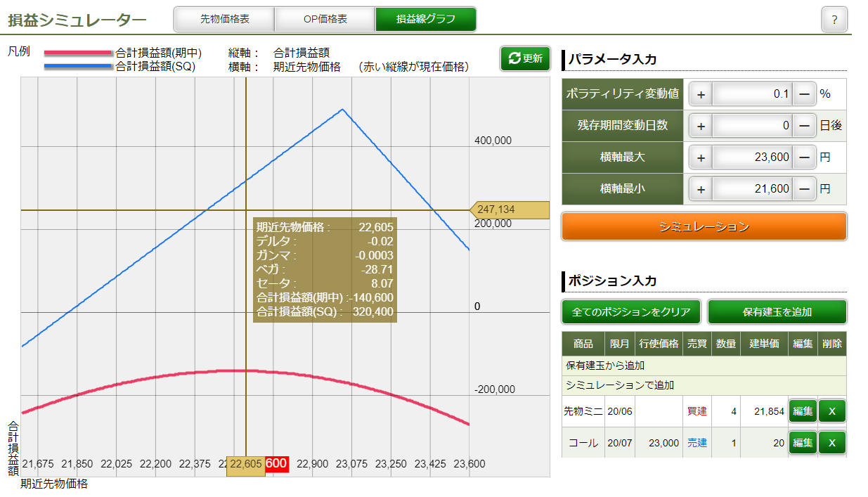
Task: Click 編集 on the 先物ミニ position row
Action: point(802,411)
